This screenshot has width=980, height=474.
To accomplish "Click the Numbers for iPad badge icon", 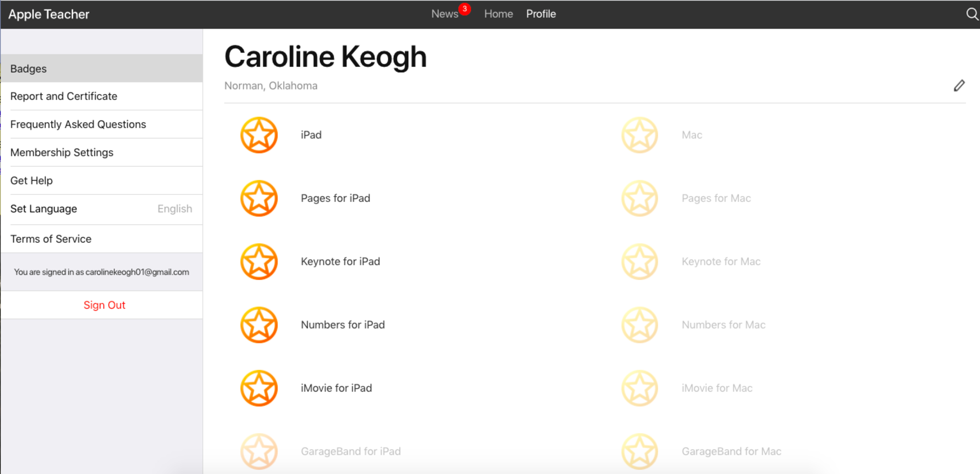I will (259, 325).
